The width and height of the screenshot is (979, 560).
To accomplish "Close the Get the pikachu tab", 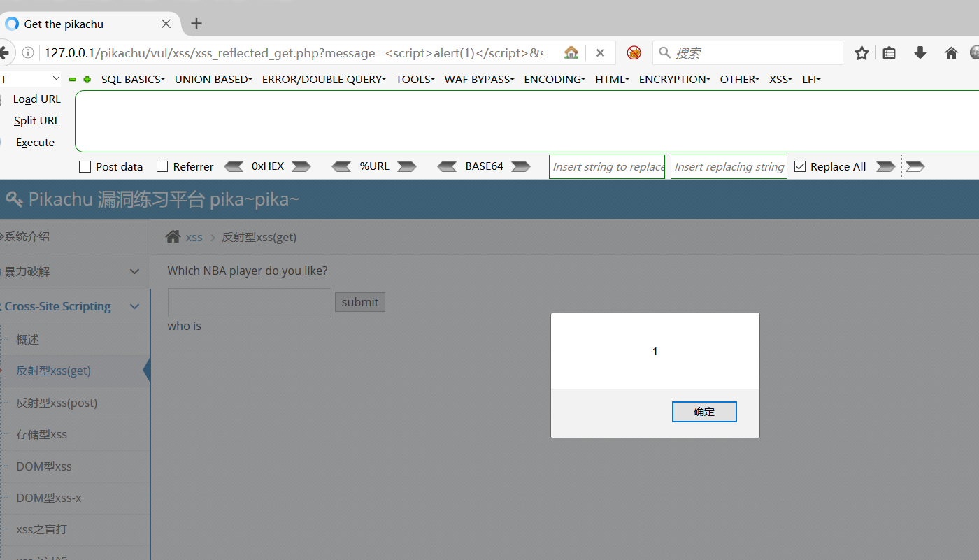I will click(166, 24).
